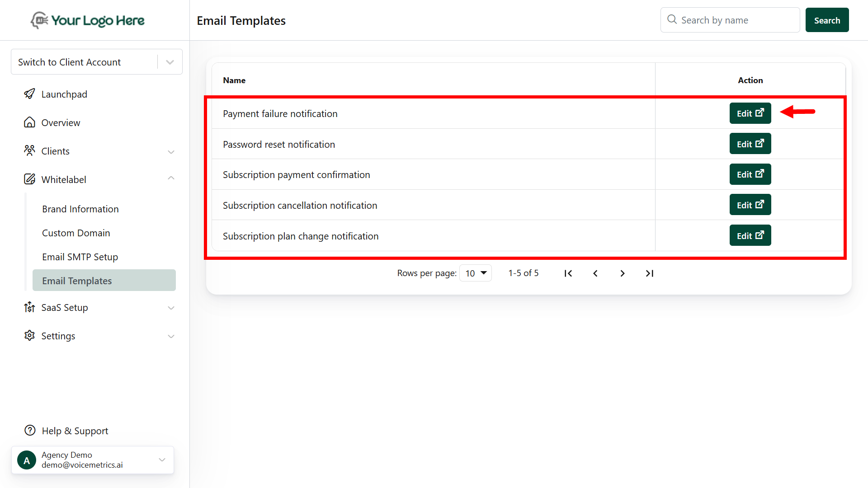Jump to first page using pagination icon
Screen dimensions: 868x488
point(568,273)
